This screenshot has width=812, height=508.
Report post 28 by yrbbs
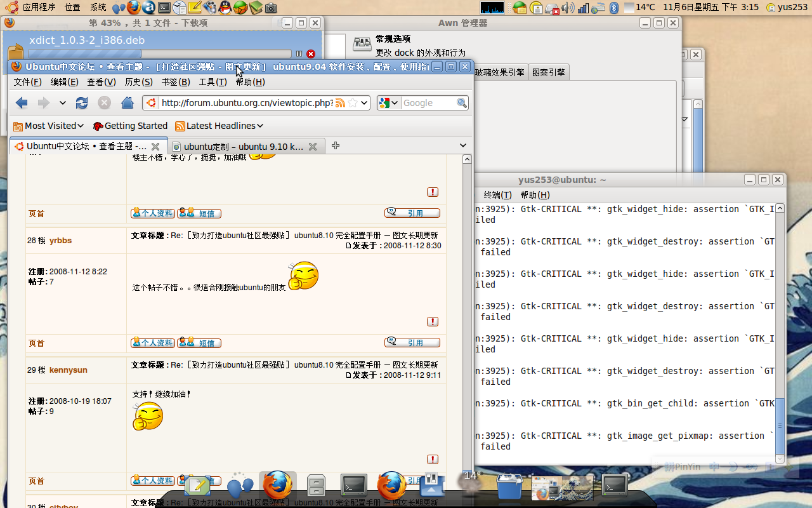(433, 321)
